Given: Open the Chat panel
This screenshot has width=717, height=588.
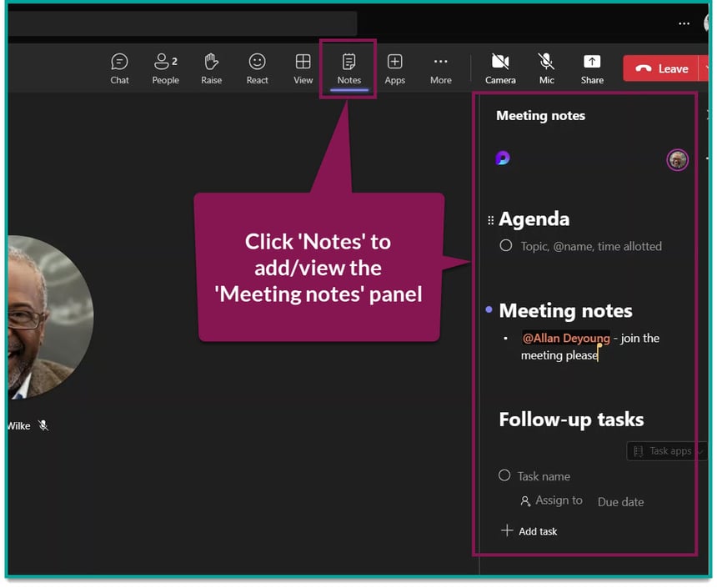Looking at the screenshot, I should point(119,68).
